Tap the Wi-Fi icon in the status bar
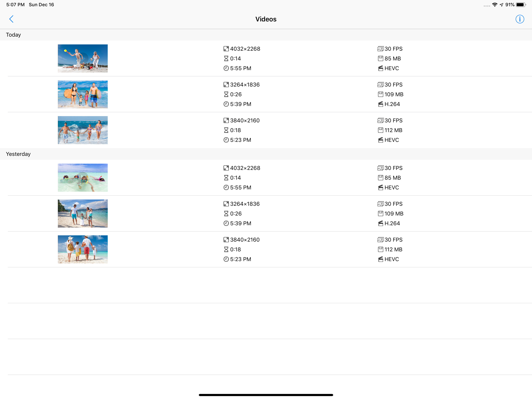Screen dimensions: 532x399 (494, 4)
